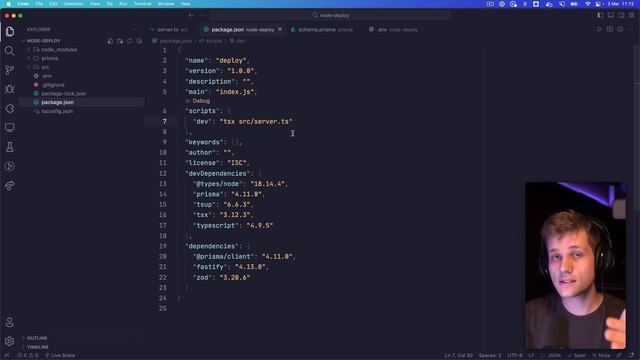Open the Explorer view in the activity bar

click(10, 31)
